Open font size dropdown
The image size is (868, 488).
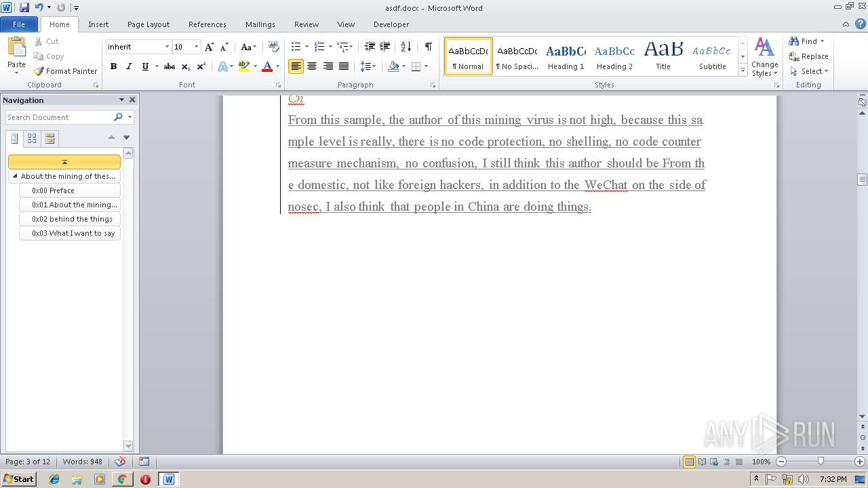click(197, 47)
